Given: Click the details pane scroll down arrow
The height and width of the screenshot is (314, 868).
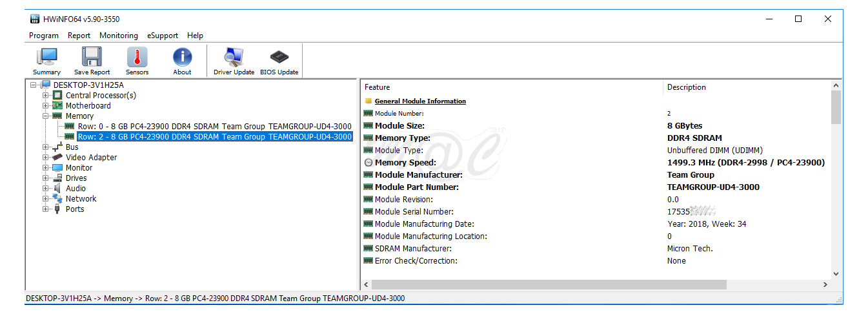Looking at the screenshot, I should pos(836,274).
